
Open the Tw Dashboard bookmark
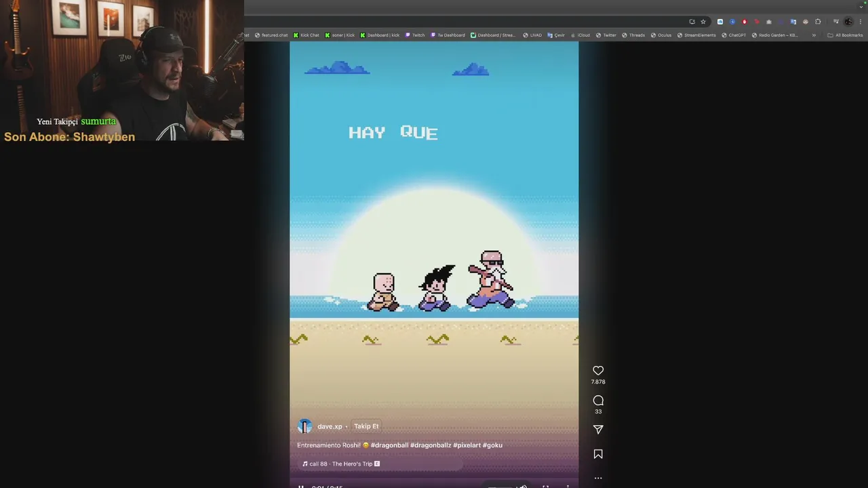click(x=448, y=35)
